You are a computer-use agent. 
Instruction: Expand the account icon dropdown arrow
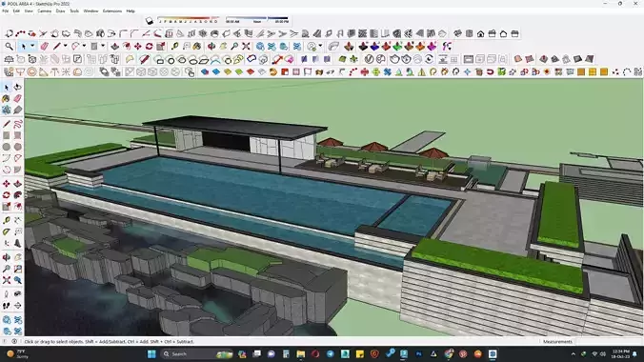click(x=320, y=46)
